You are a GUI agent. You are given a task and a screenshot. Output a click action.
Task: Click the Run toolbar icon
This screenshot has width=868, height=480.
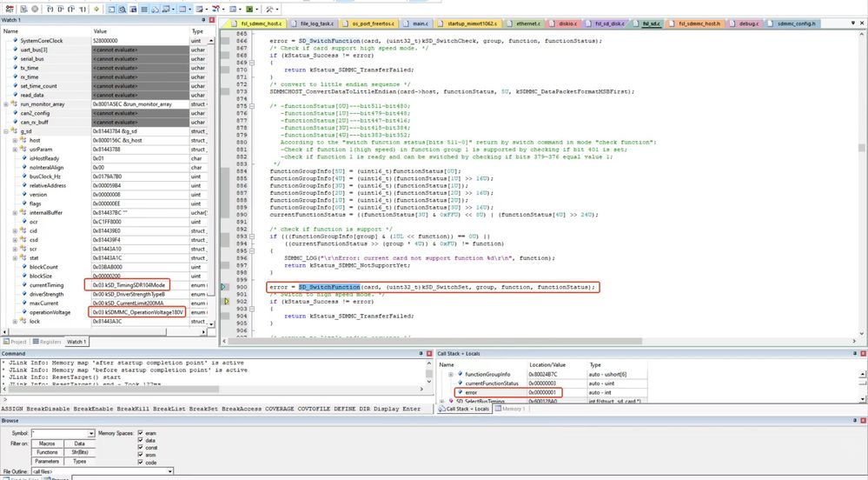point(23,9)
